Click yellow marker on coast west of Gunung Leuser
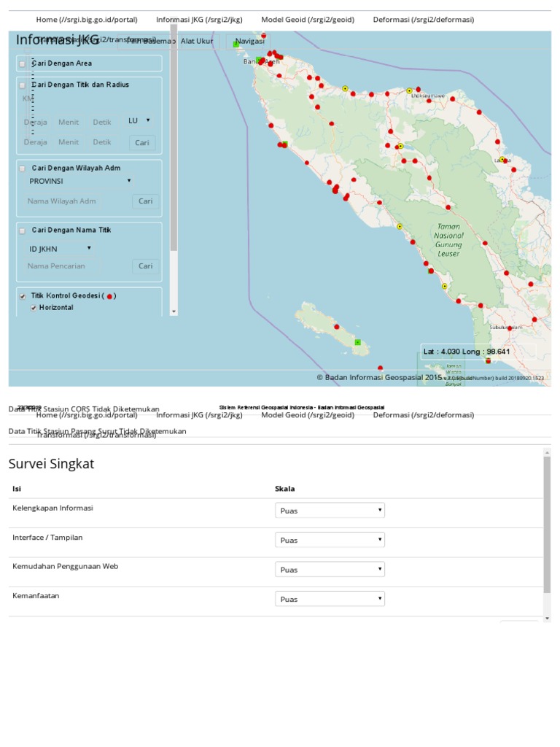The height and width of the screenshot is (747, 560). click(400, 227)
